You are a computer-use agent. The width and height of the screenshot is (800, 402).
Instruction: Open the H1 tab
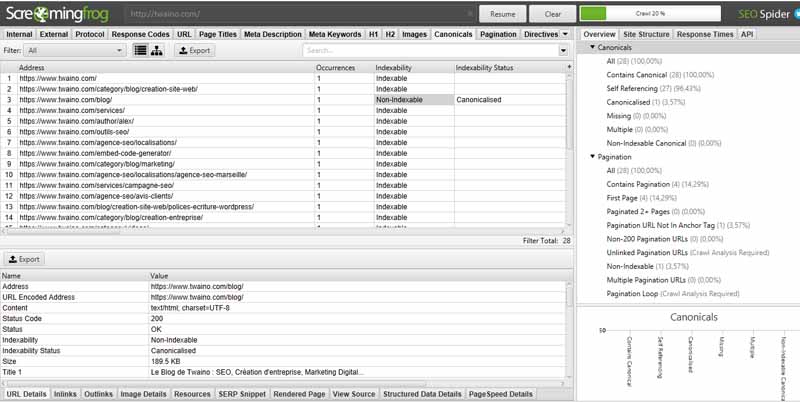[x=373, y=34]
